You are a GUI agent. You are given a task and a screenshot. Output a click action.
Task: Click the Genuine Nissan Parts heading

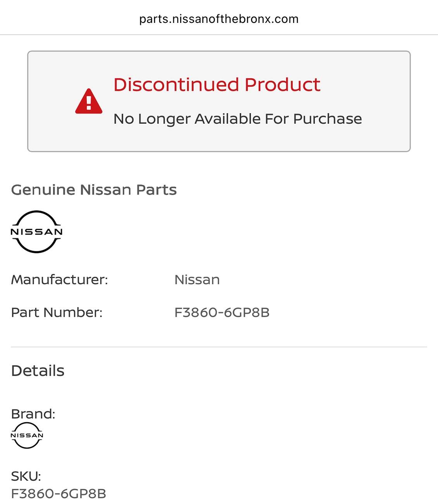coord(94,190)
